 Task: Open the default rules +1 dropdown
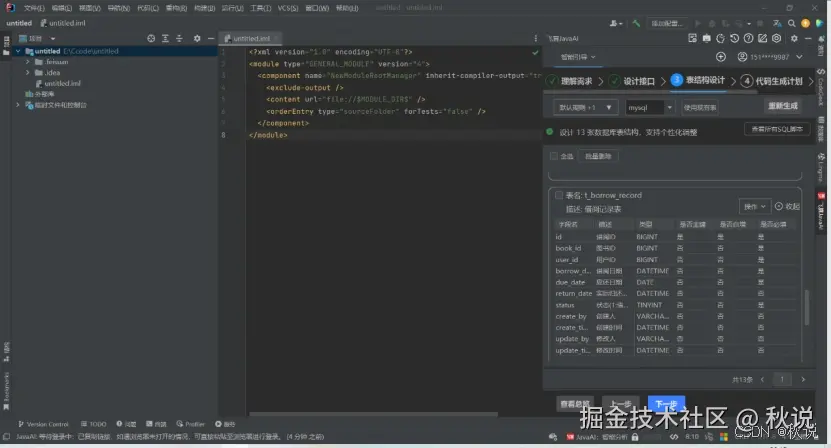[585, 107]
